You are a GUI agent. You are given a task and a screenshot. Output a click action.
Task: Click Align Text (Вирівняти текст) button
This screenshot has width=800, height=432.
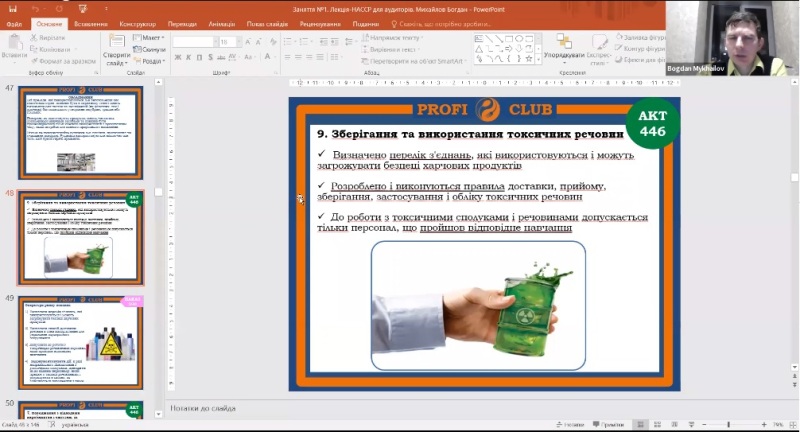[x=391, y=49]
